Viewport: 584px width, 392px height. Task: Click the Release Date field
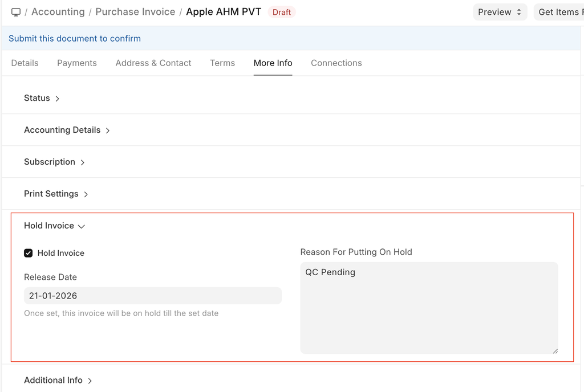153,296
